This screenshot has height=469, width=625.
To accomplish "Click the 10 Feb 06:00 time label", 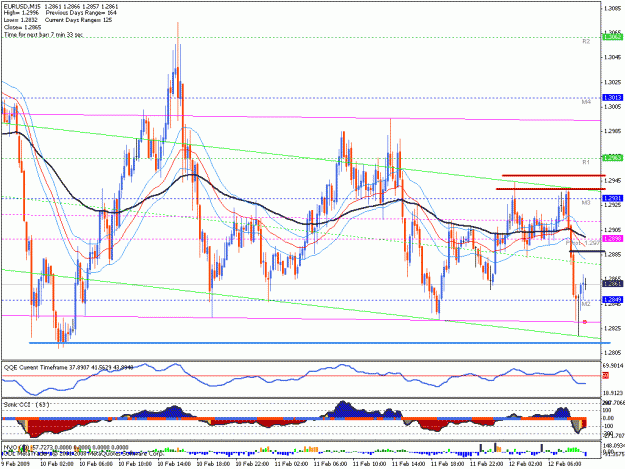I will 96,464.
